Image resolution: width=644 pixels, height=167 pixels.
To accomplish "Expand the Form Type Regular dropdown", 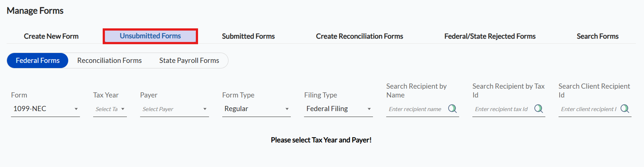I will (256, 109).
